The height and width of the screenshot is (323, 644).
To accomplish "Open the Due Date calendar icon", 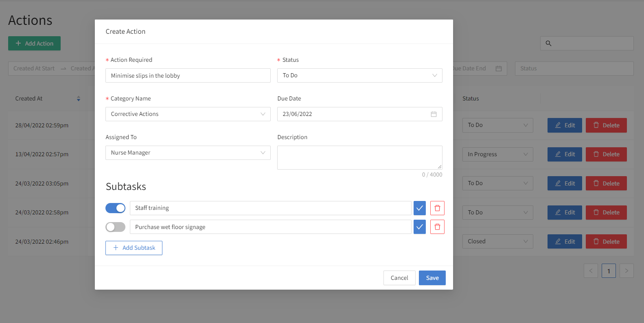I will pos(434,114).
